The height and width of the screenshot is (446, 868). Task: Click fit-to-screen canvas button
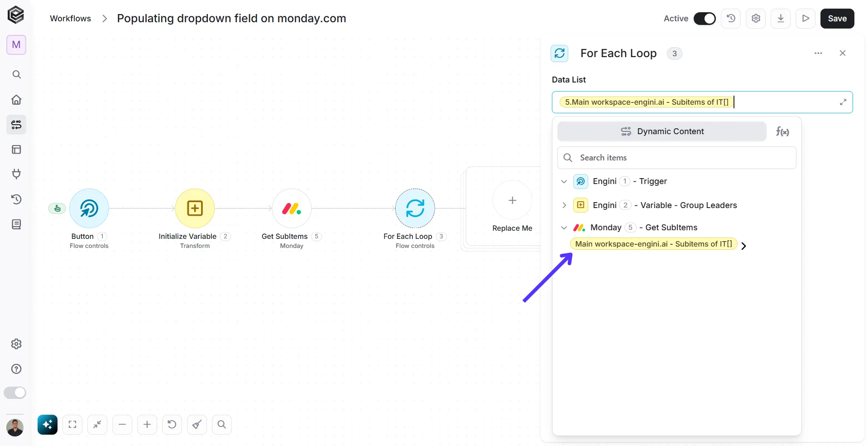point(72,425)
